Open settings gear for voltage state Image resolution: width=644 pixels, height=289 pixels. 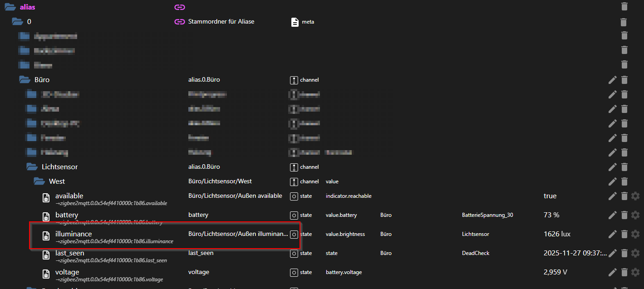coord(635,272)
